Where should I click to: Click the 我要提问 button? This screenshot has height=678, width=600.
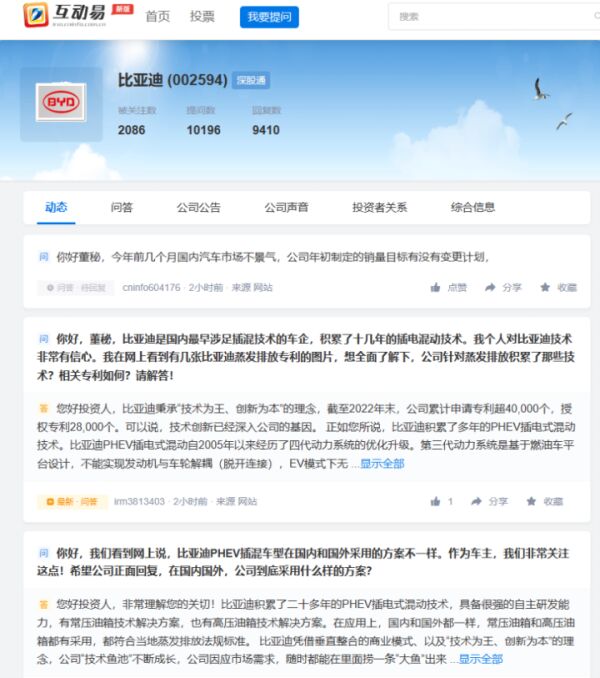(269, 16)
